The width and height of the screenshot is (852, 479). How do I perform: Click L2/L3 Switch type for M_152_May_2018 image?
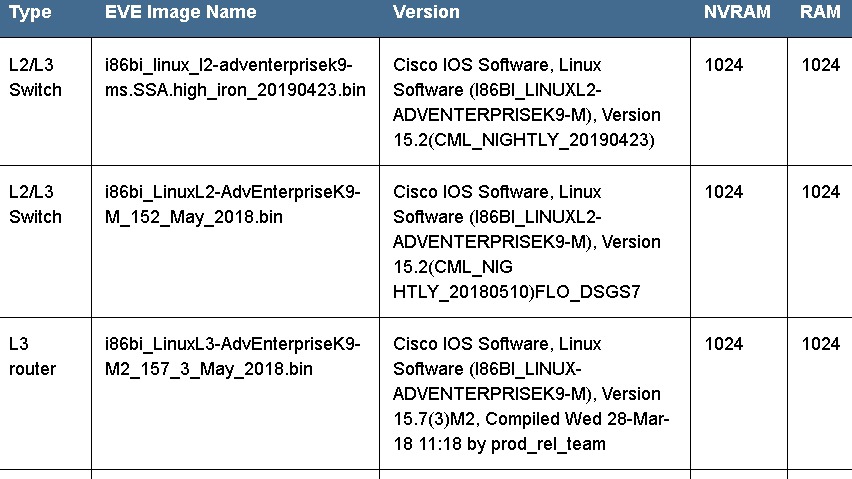point(35,204)
